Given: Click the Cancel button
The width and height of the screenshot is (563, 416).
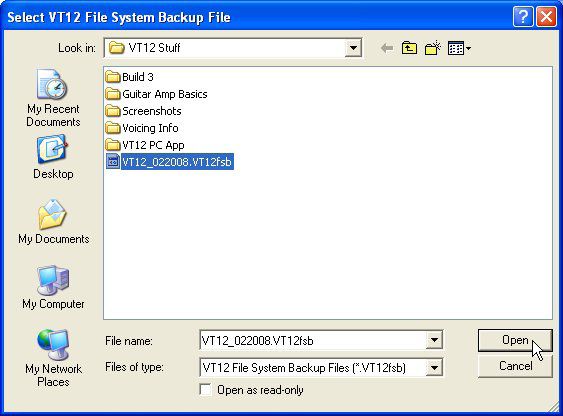Looking at the screenshot, I should 515,366.
